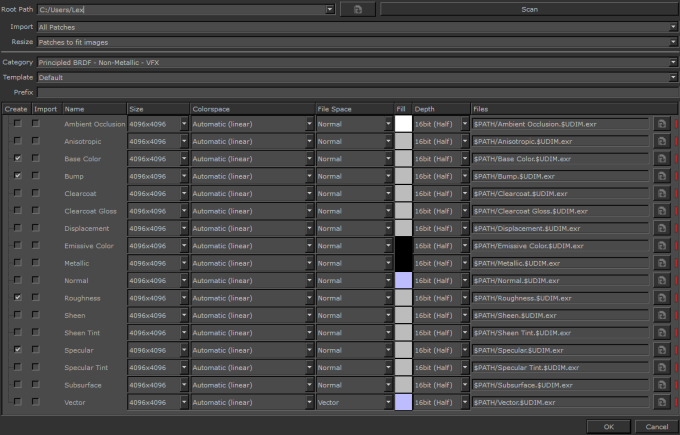The image size is (680, 435).
Task: Click into the Prefix text field
Action: click(356, 92)
